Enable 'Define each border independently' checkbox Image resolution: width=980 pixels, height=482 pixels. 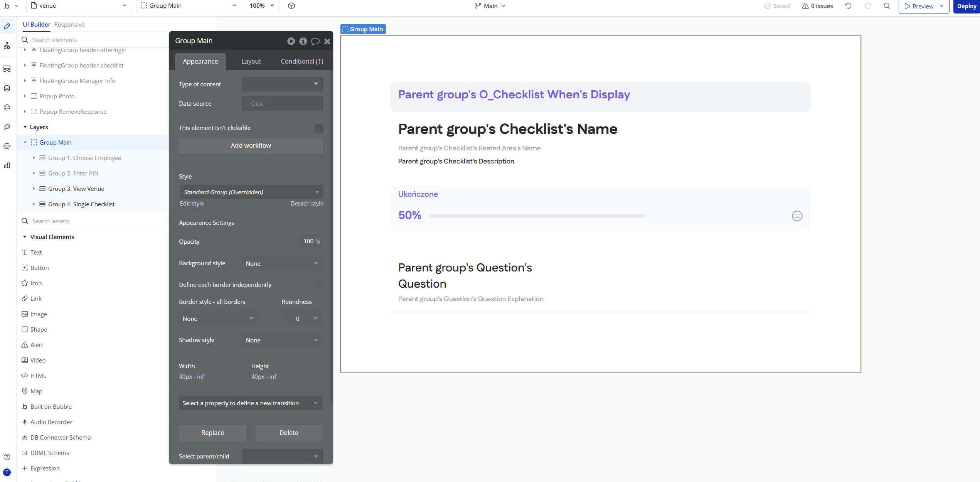[x=318, y=285]
